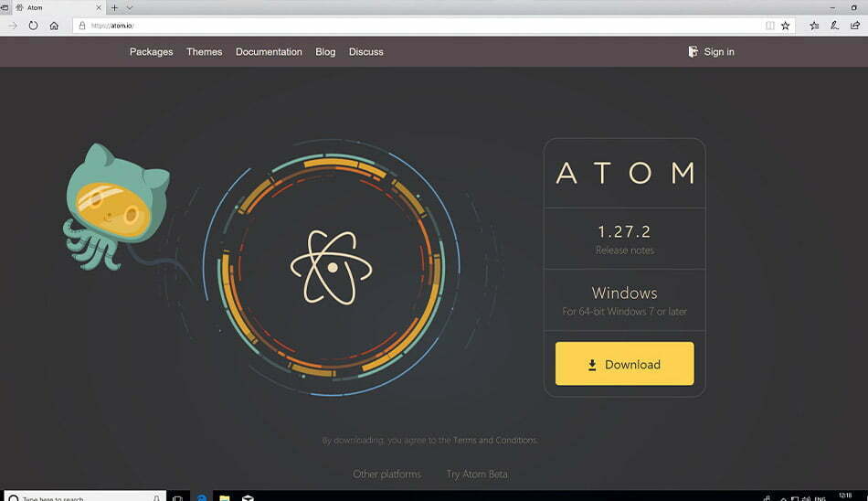Open Terms and Conditions link
868x501 pixels.
point(494,440)
